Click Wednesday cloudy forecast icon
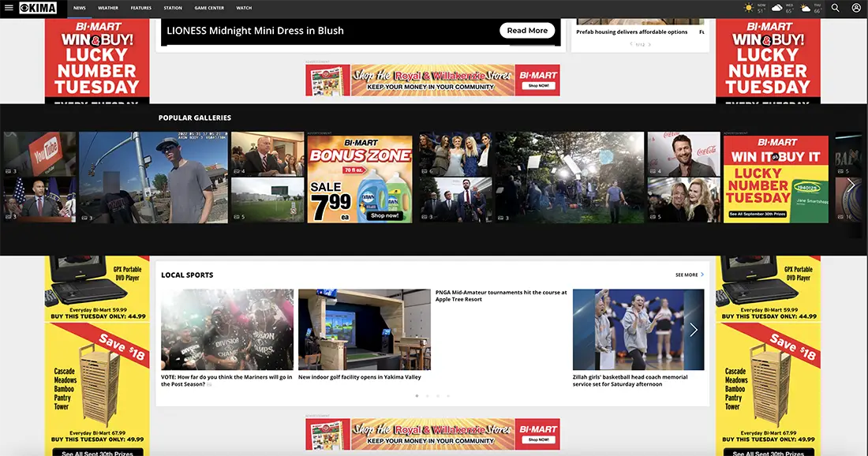The height and width of the screenshot is (456, 868). coord(777,8)
